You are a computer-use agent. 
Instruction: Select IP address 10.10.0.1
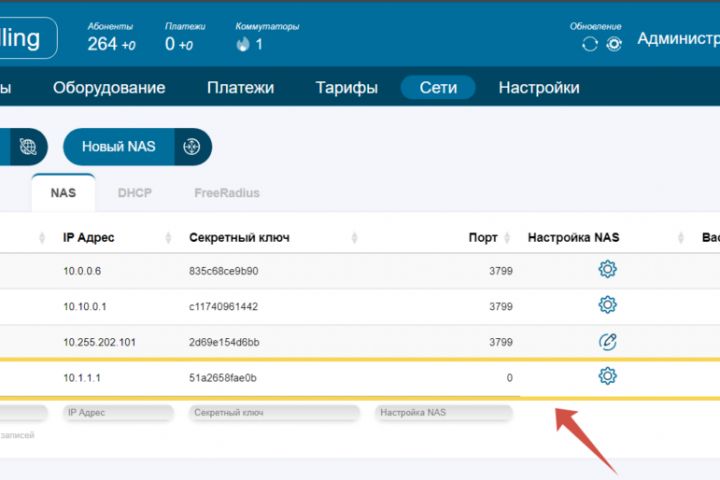click(x=84, y=306)
